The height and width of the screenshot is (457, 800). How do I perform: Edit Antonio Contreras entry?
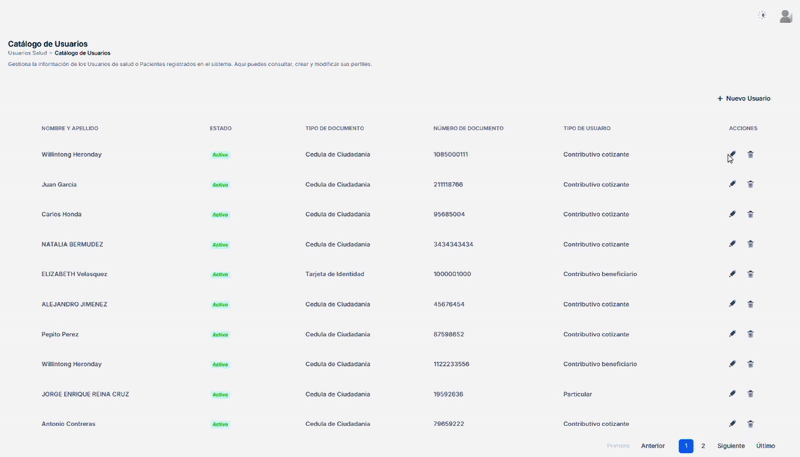tap(732, 424)
